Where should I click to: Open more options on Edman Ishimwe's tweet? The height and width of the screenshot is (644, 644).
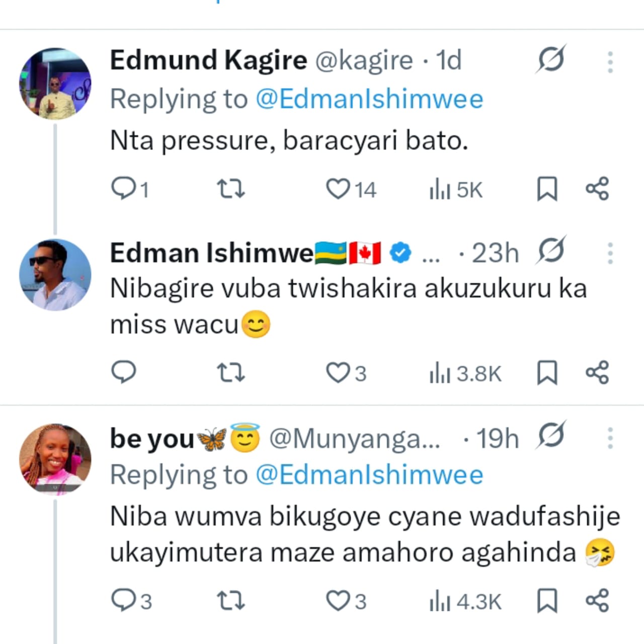[610, 253]
